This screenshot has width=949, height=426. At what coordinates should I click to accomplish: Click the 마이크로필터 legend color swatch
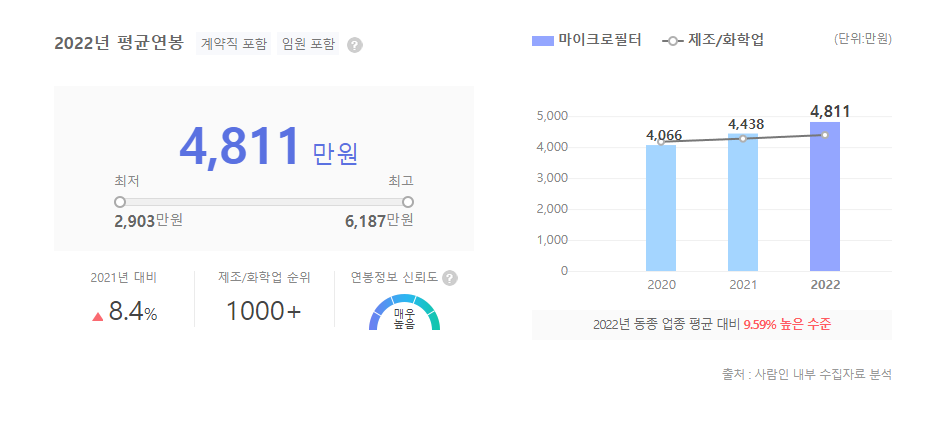(543, 41)
